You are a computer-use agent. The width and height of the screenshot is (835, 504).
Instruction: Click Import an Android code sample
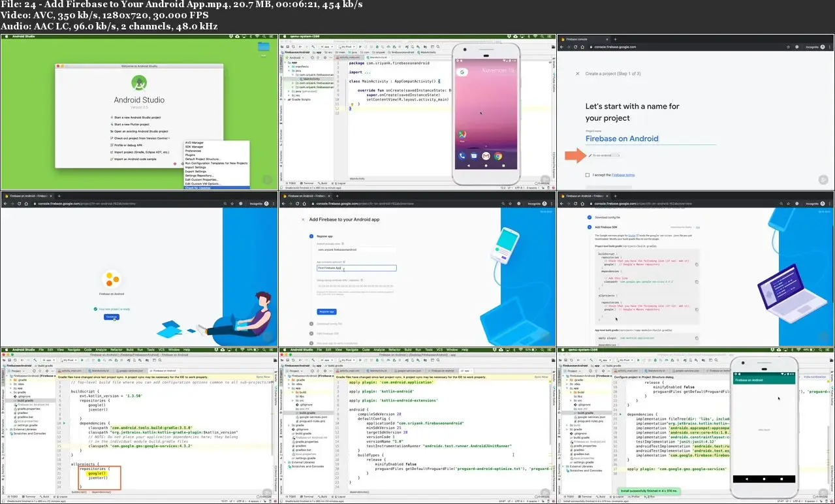pyautogui.click(x=134, y=159)
